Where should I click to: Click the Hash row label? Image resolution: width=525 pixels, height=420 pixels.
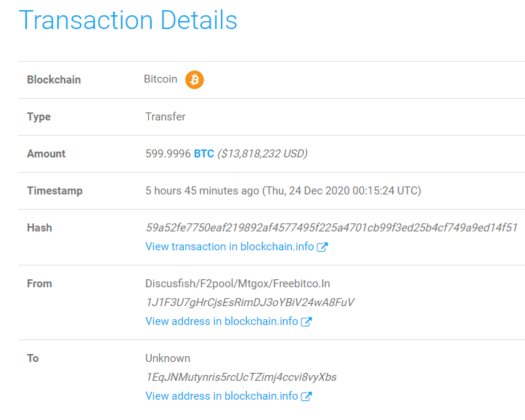click(x=39, y=228)
